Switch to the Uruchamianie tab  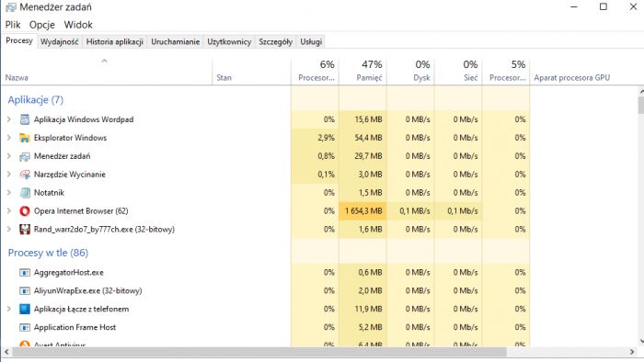click(176, 42)
